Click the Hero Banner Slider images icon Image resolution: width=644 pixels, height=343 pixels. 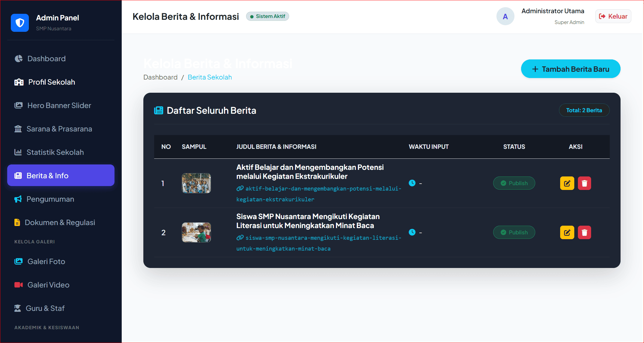pyautogui.click(x=19, y=105)
